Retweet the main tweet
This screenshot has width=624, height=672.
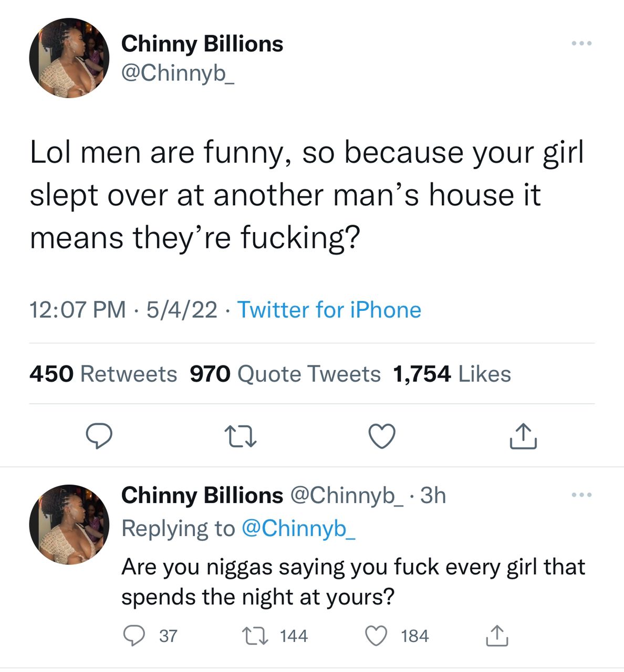pos(240,436)
